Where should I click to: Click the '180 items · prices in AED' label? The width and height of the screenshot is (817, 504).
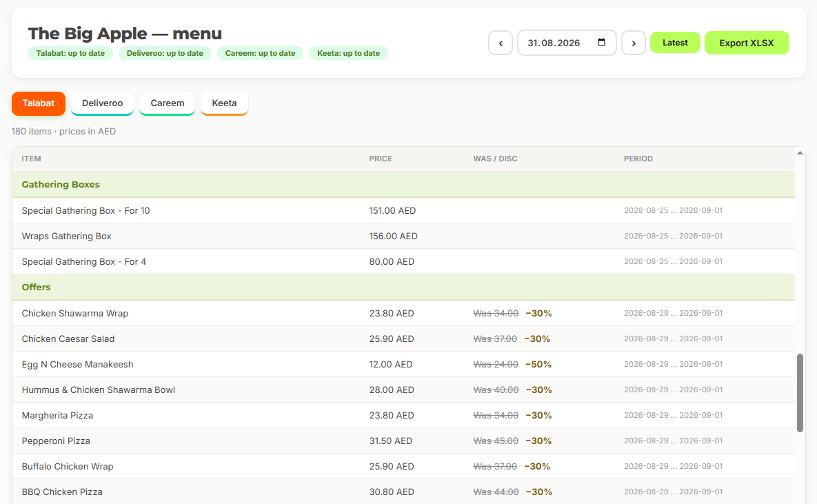(x=63, y=131)
